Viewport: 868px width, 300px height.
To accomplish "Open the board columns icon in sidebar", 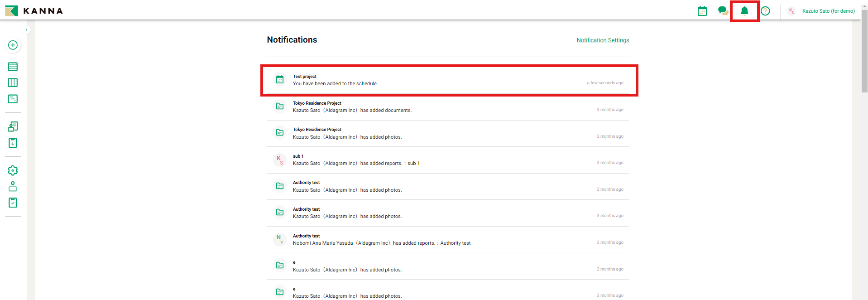I will (x=13, y=83).
